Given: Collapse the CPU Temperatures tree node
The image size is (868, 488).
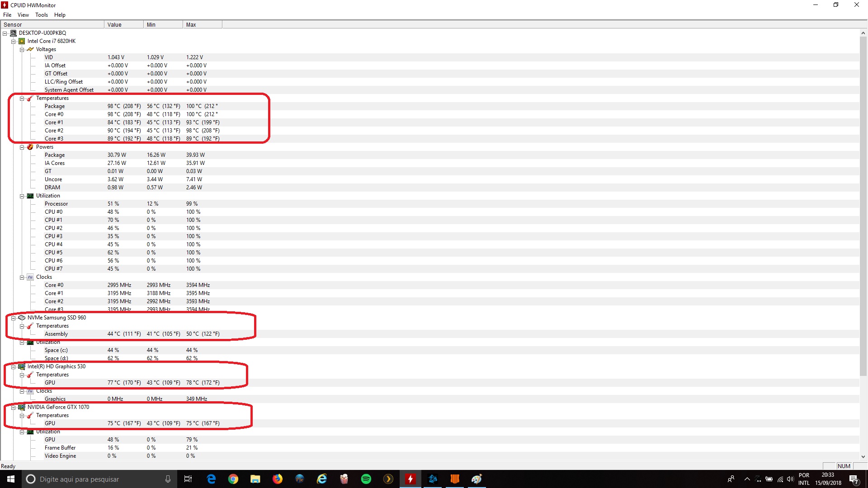Looking at the screenshot, I should 22,99.
